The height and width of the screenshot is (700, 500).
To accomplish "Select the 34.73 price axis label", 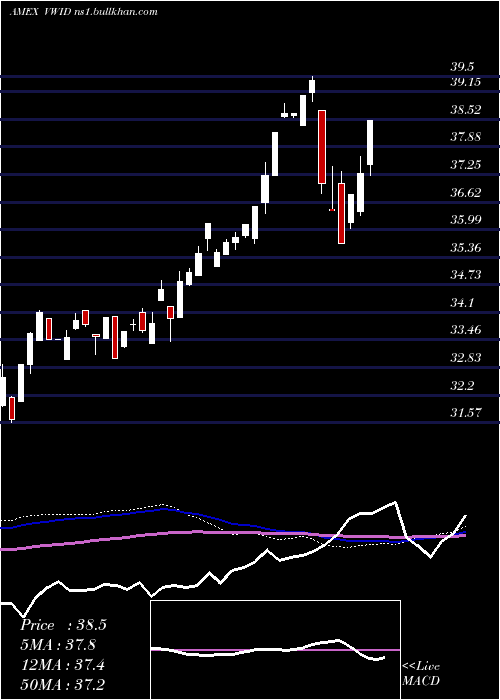I will tap(465, 275).
